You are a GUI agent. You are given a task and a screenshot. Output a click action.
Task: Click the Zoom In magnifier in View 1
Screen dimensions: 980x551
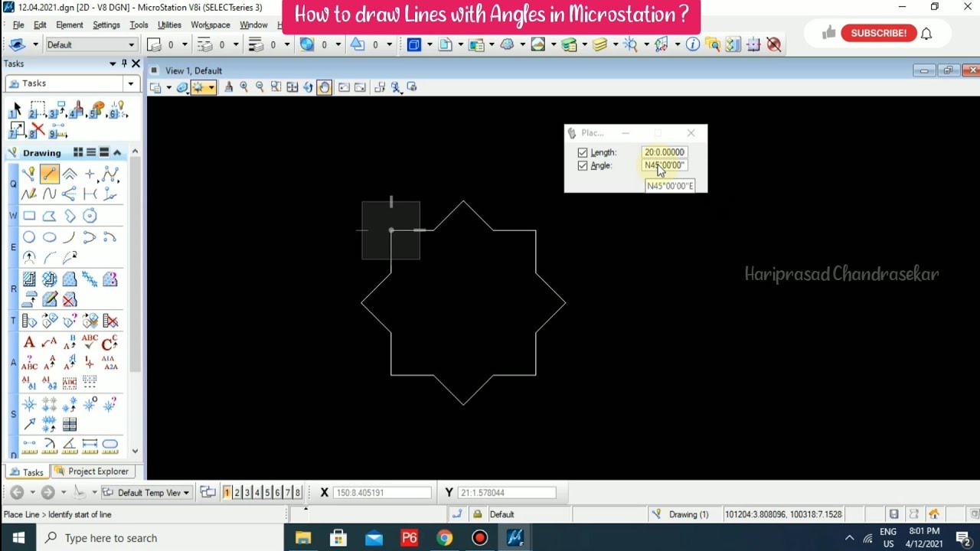pyautogui.click(x=244, y=87)
